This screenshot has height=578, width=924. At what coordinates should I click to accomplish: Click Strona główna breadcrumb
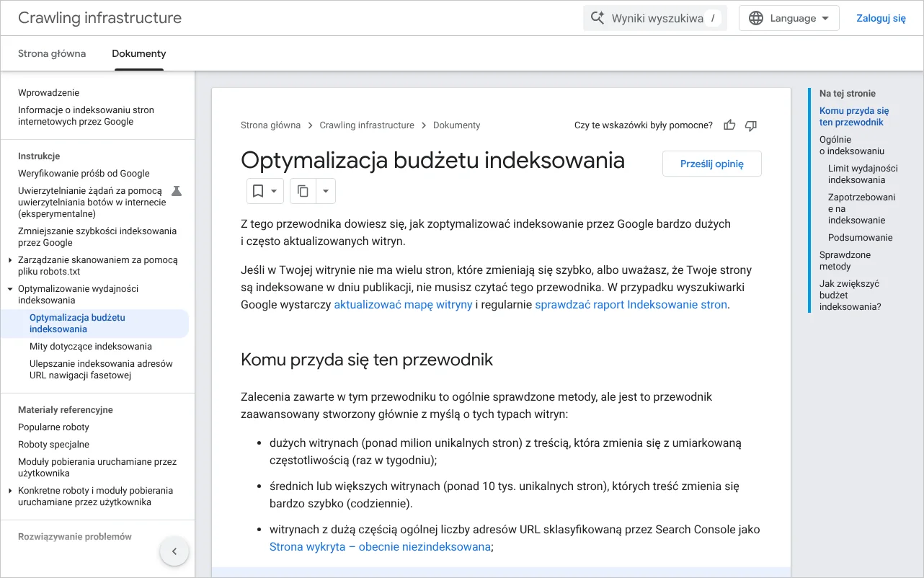point(270,125)
